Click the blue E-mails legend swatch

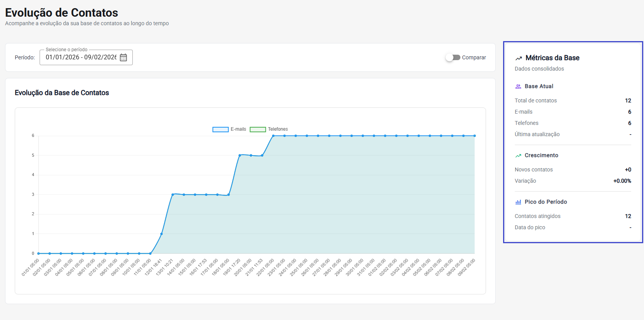click(220, 130)
